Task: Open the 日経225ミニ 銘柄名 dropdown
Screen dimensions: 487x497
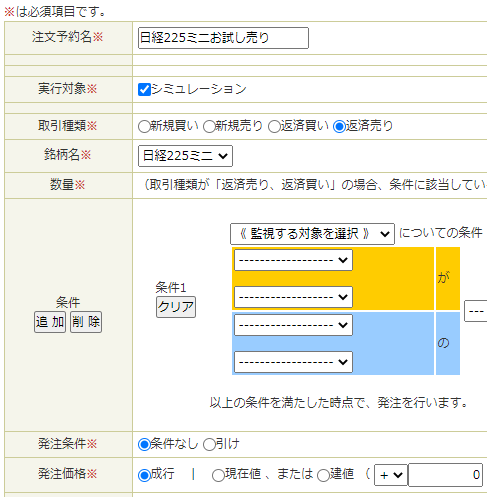Action: [185, 156]
